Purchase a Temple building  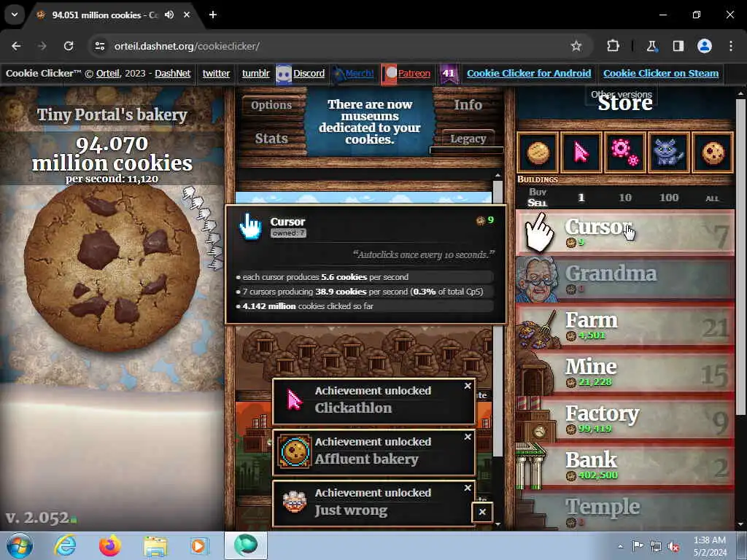(x=625, y=510)
